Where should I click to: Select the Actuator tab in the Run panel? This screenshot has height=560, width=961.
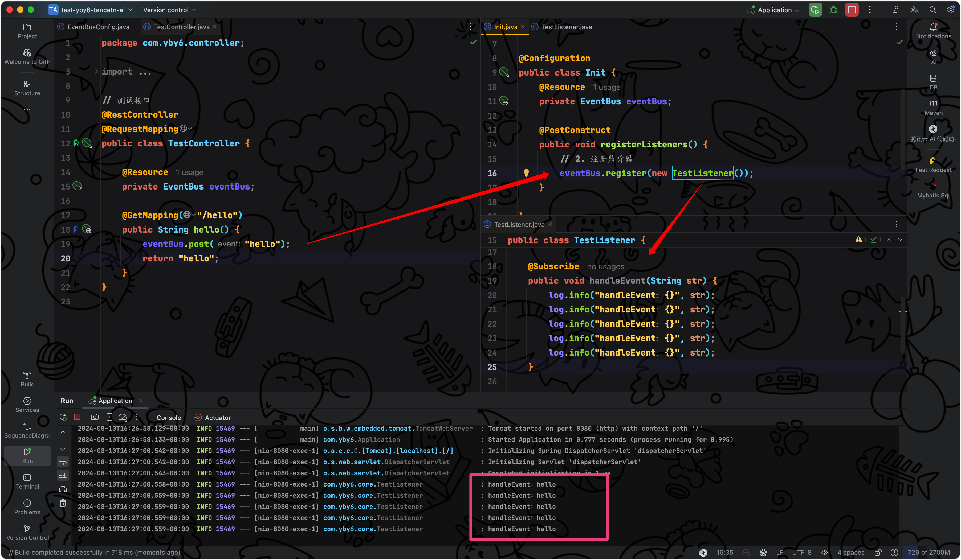pos(212,418)
